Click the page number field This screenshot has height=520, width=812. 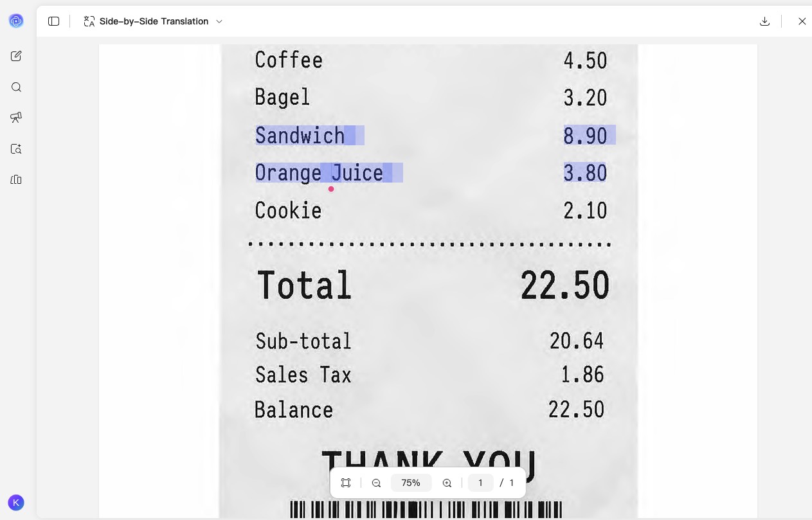480,483
